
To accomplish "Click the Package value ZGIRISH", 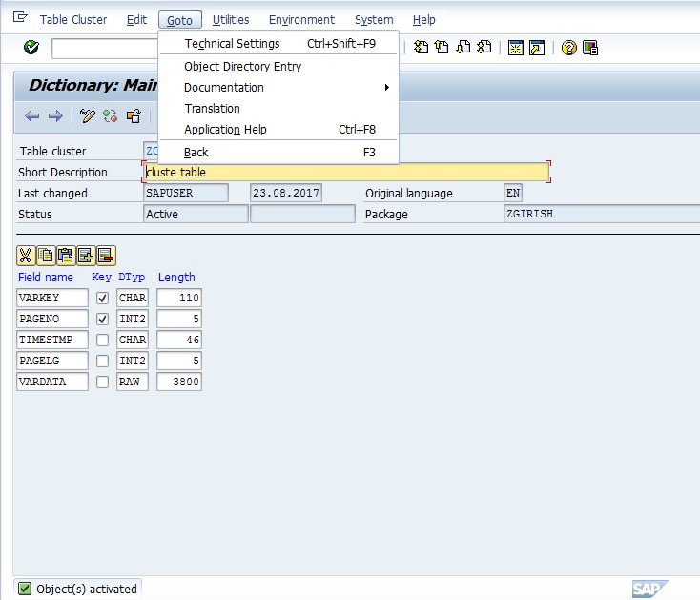I will click(x=601, y=214).
